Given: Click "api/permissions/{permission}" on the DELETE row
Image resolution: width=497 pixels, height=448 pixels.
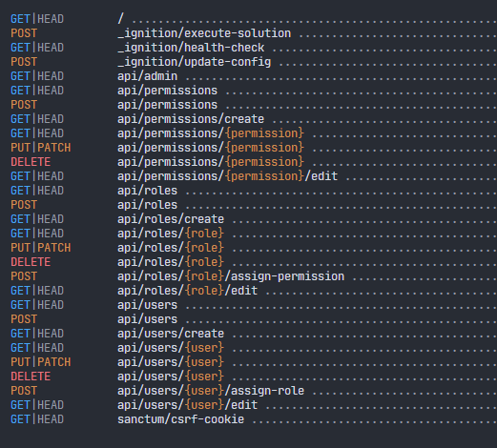Looking at the screenshot, I should [x=211, y=162].
